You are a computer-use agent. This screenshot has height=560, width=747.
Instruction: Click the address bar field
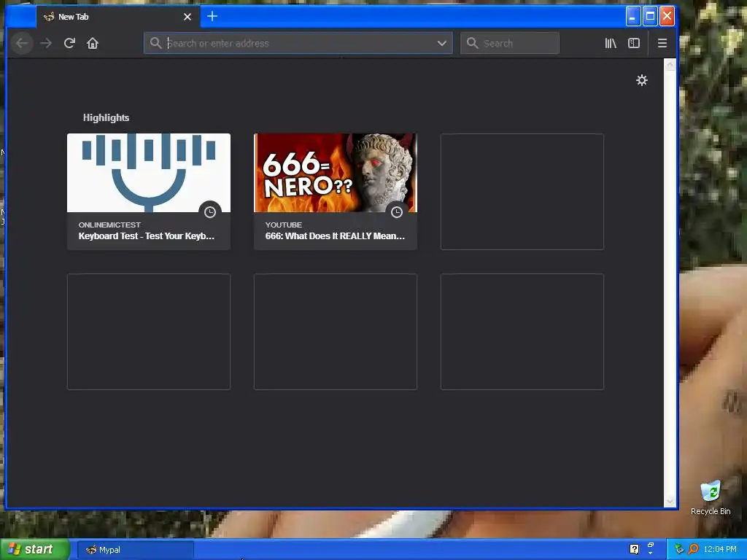(298, 43)
